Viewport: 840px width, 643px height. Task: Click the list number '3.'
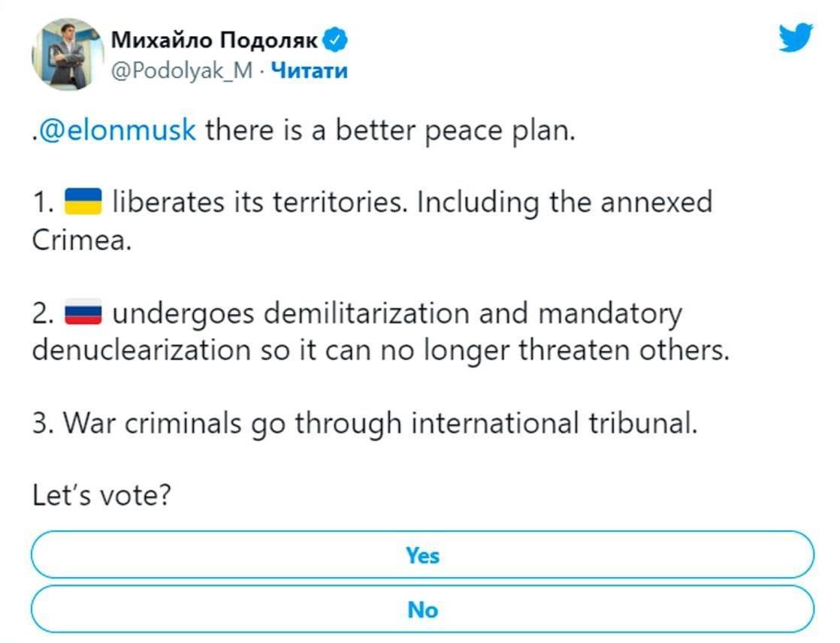click(43, 424)
